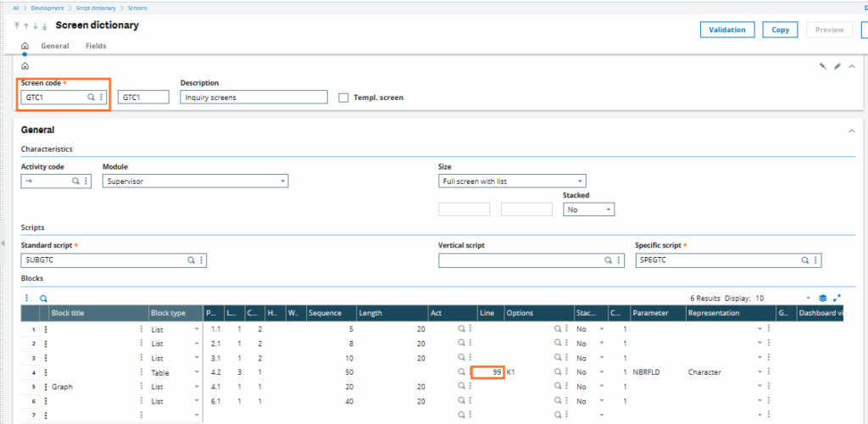Viewport: 868px width, 424px height.
Task: Click the search icon in Screen code field
Action: [x=92, y=98]
